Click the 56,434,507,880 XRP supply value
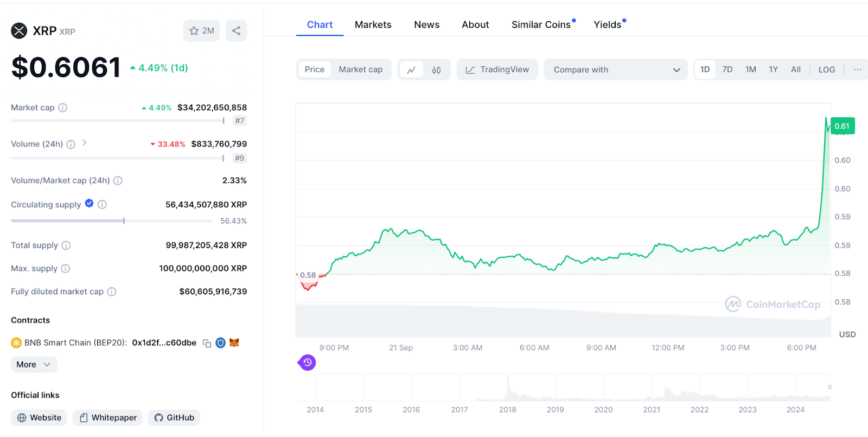868x437 pixels. [206, 205]
